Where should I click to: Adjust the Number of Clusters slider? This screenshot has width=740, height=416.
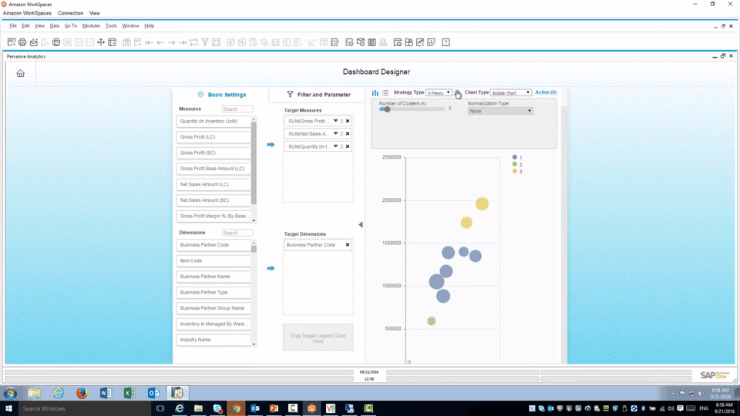(387, 110)
